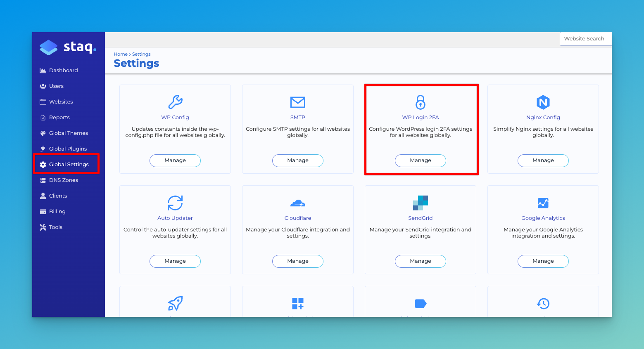Image resolution: width=644 pixels, height=349 pixels.
Task: Click Manage under SMTP
Action: (298, 160)
